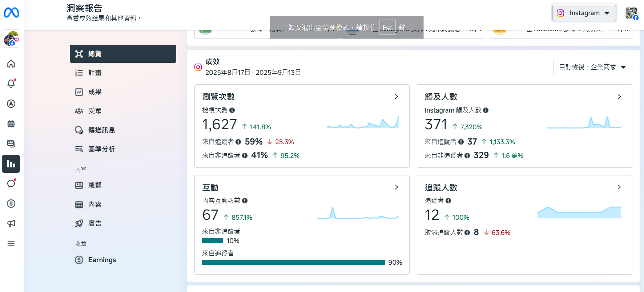This screenshot has width=644, height=292.
Task: Click the Insights bar chart icon
Action: coord(11,164)
